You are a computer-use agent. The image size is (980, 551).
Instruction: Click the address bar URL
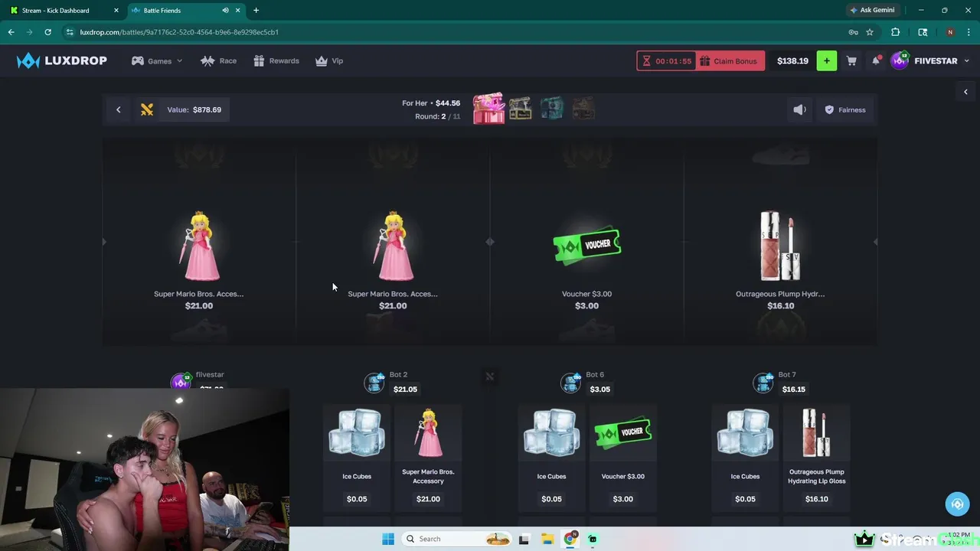pyautogui.click(x=179, y=32)
